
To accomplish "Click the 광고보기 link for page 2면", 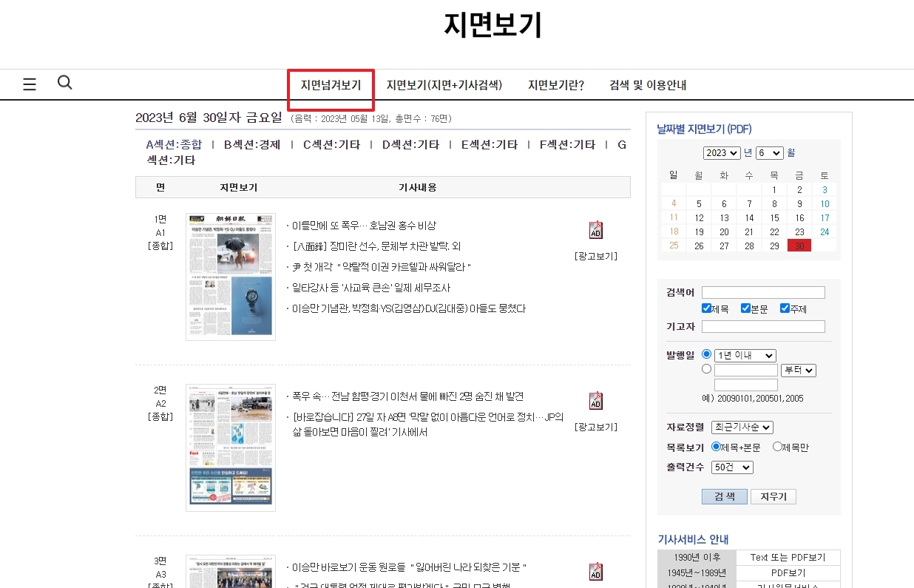I will pyautogui.click(x=596, y=427).
